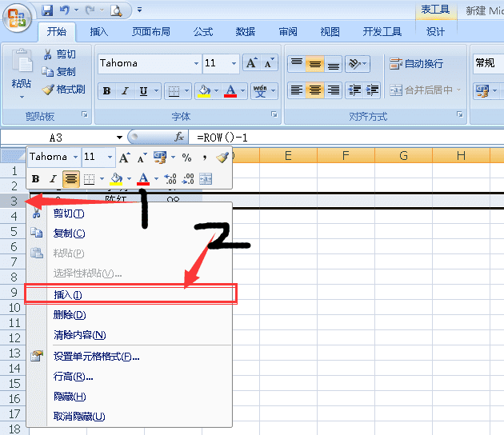Click the ribbon borders icon

pyautogui.click(x=174, y=91)
